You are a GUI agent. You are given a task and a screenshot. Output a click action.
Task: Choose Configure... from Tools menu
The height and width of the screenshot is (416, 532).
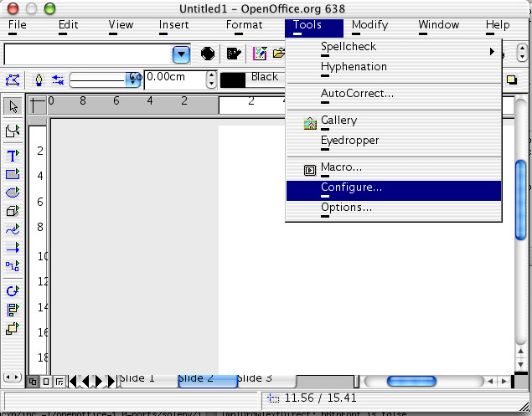click(394, 191)
